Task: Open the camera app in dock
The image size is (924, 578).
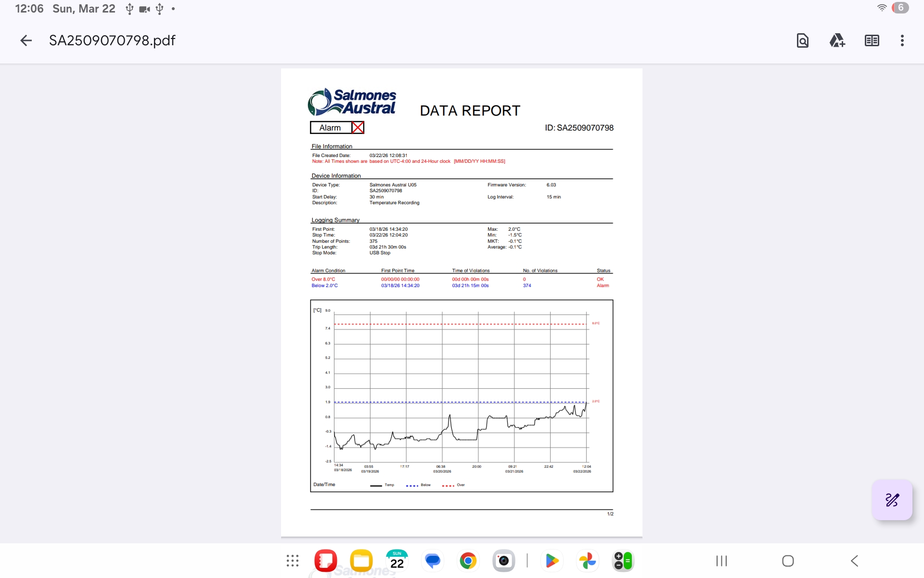Action: pyautogui.click(x=503, y=561)
